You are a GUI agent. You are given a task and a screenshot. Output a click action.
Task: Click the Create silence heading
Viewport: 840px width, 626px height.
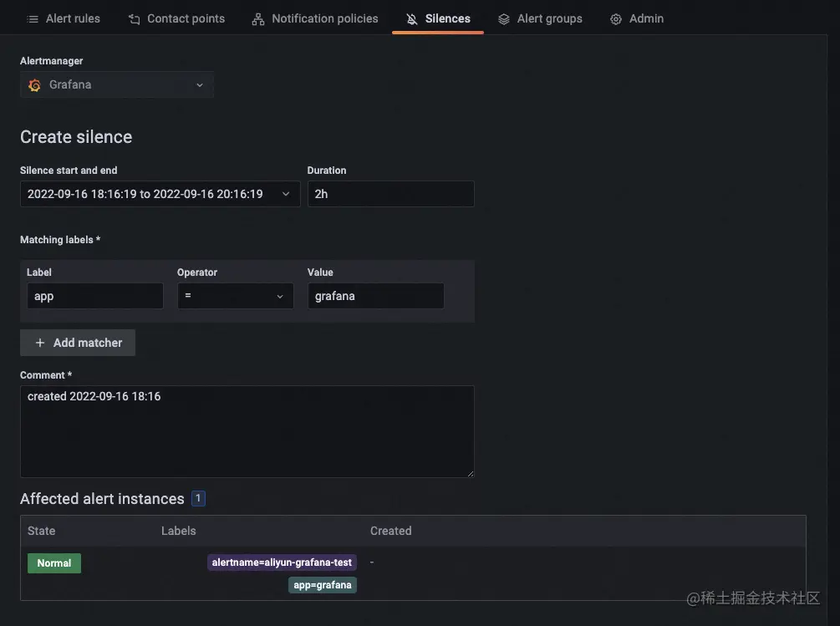click(x=76, y=137)
